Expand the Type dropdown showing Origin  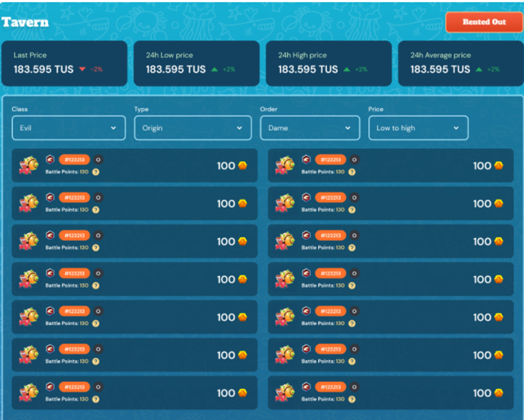coord(193,128)
